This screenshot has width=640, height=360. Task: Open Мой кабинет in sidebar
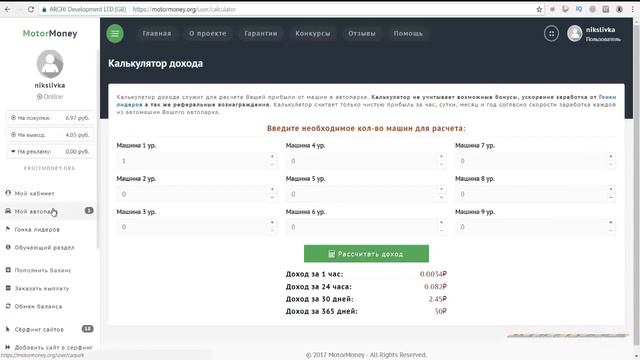(35, 193)
